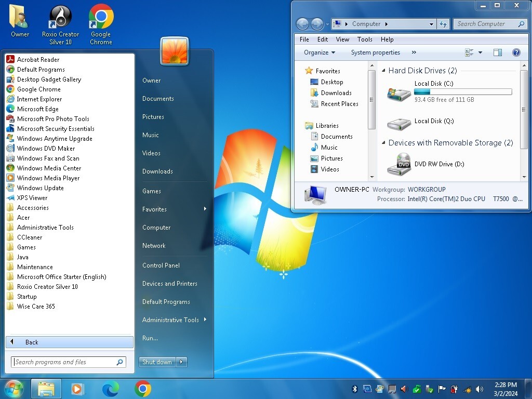
Task: Open the Shut down options arrow
Action: tap(181, 362)
